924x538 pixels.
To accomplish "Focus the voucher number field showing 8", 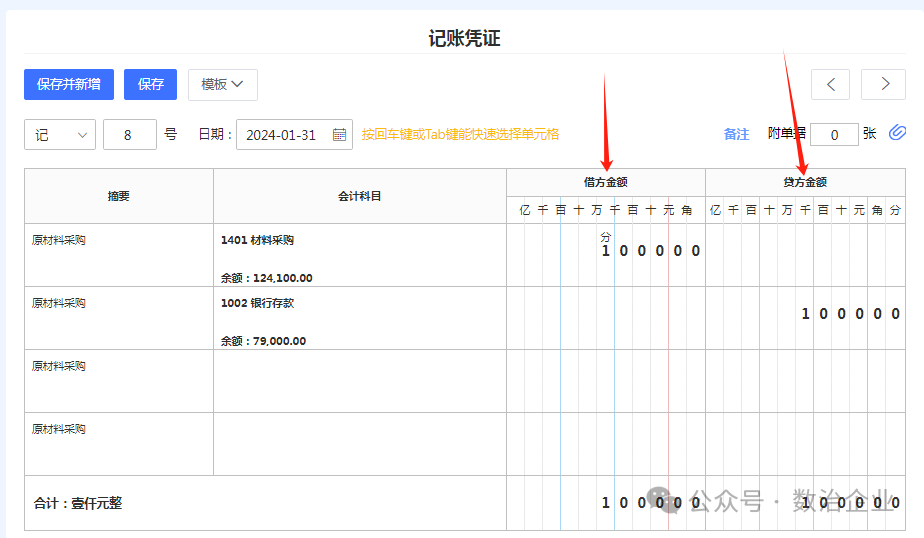I will [x=129, y=135].
